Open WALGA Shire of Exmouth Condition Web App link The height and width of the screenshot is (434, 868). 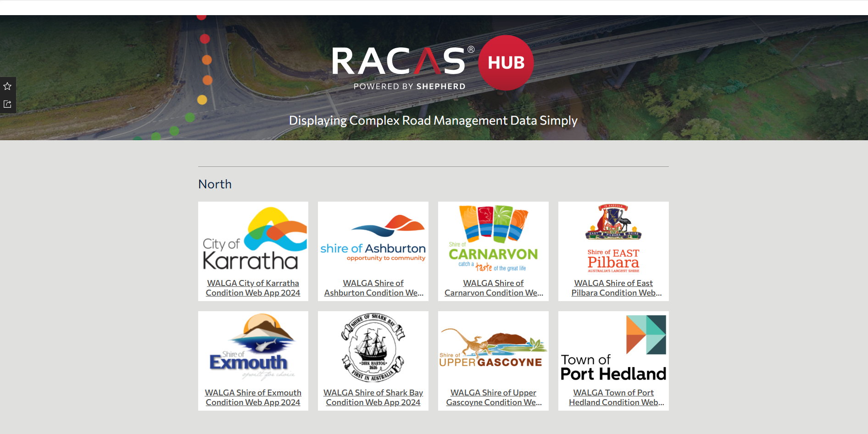[253, 398]
